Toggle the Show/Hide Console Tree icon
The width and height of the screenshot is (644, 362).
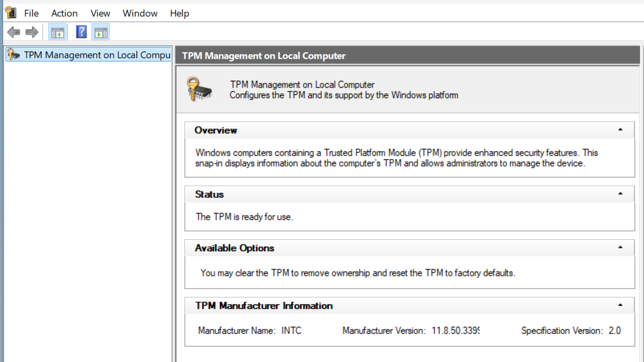[x=57, y=33]
